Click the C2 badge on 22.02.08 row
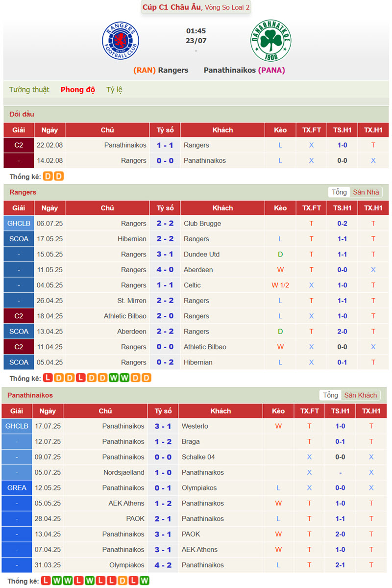Viewport: 392px width, 588px height. (x=19, y=145)
